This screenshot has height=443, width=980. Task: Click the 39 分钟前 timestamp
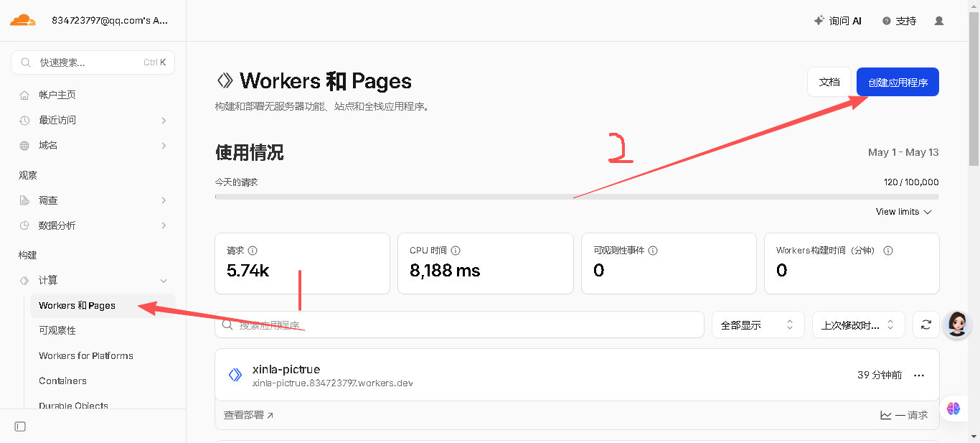[880, 375]
